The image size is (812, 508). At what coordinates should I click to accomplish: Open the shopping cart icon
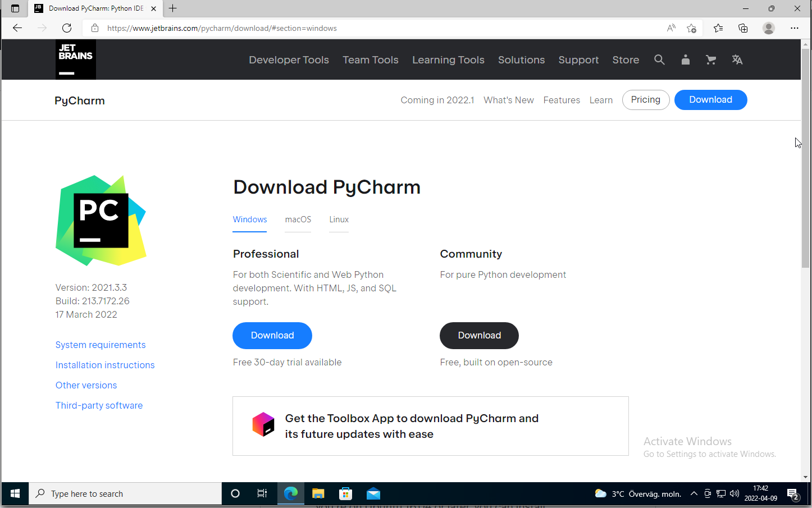tap(711, 60)
